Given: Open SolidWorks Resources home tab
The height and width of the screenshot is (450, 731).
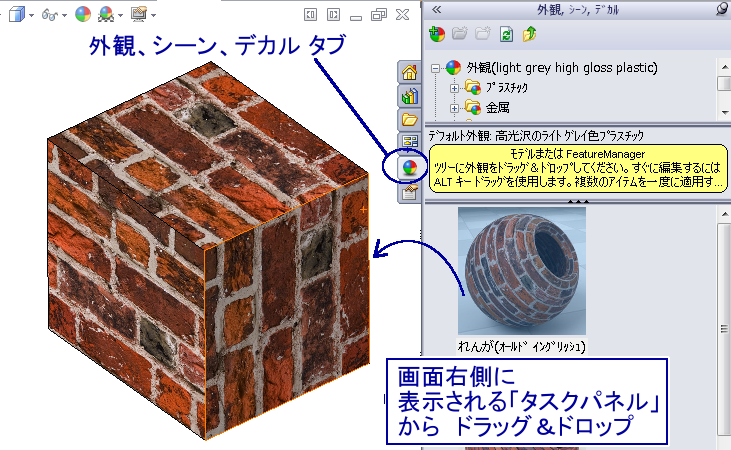Looking at the screenshot, I should point(409,72).
